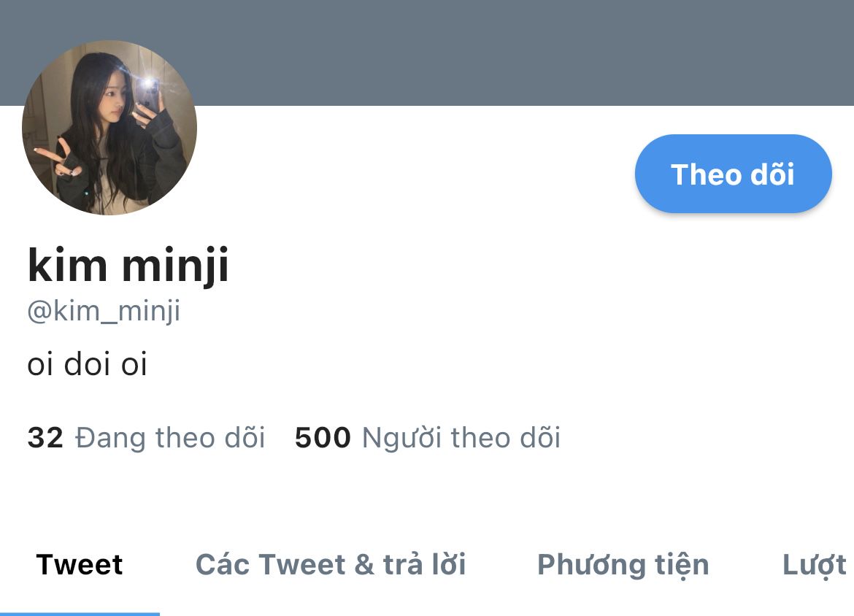Click the @kim_minji handle text
Screen dimensions: 854x616
(x=104, y=311)
